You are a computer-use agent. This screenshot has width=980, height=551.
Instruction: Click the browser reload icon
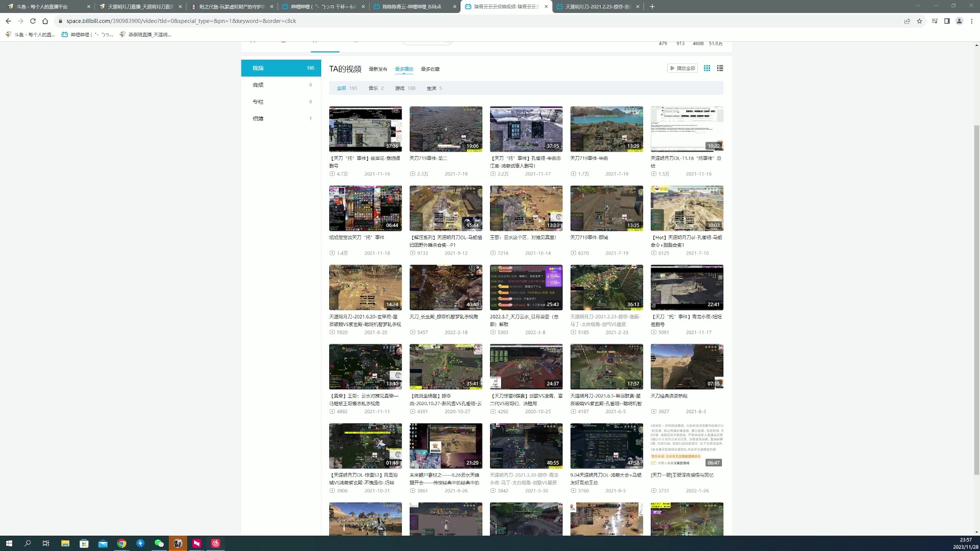point(33,21)
